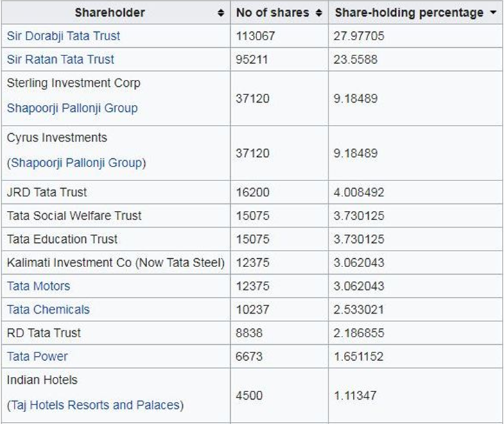Click the Share-holding percentage header text
This screenshot has width=504, height=424.
pos(409,12)
